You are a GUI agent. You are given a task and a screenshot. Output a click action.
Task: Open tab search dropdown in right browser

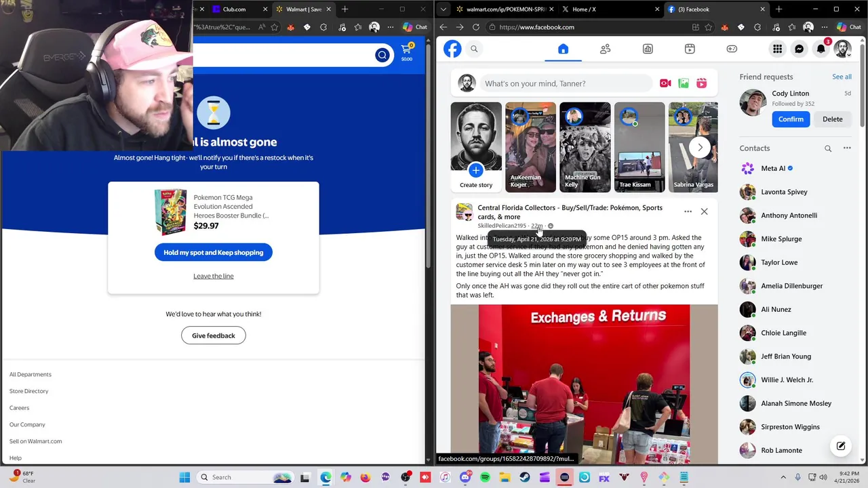click(443, 9)
